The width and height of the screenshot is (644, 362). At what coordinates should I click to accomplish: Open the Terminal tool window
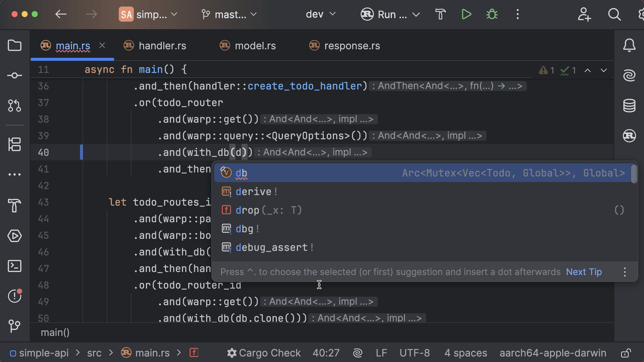tap(14, 266)
